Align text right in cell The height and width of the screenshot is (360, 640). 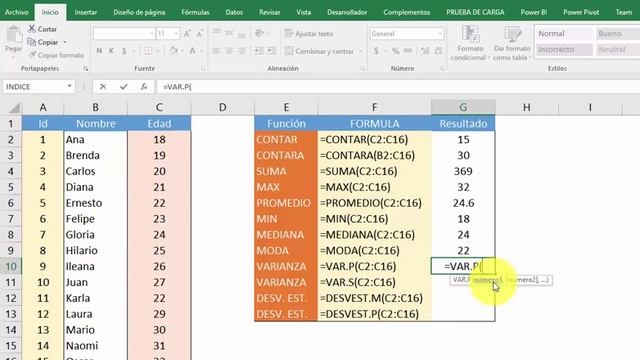pyautogui.click(x=242, y=51)
